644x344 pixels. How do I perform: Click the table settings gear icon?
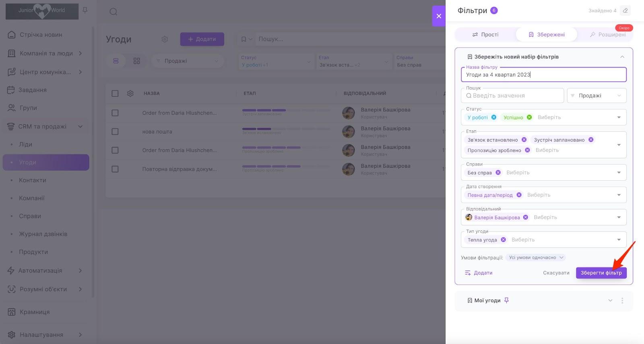pyautogui.click(x=130, y=93)
